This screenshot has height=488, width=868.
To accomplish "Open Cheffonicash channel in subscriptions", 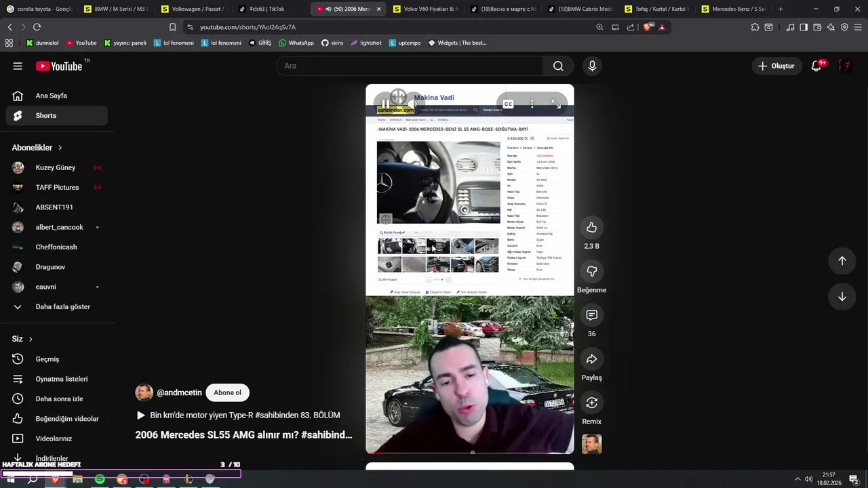I will [x=57, y=247].
